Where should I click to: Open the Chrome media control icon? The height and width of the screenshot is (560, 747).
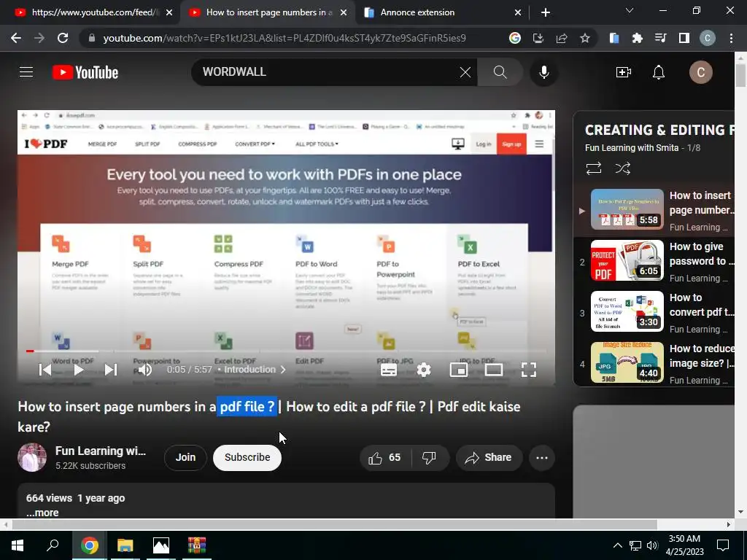(x=660, y=38)
